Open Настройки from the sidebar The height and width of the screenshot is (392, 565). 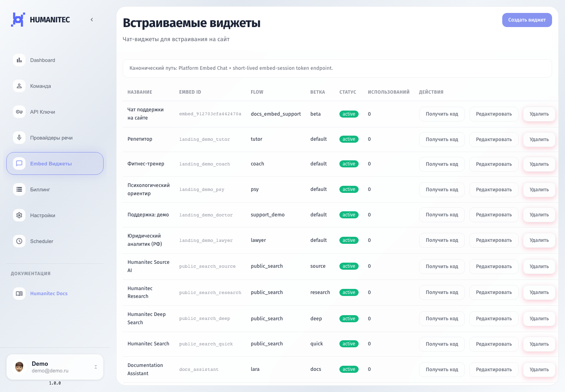[x=55, y=215]
